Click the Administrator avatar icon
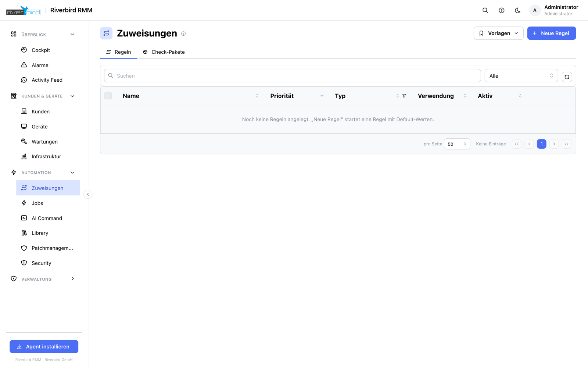The height and width of the screenshot is (368, 588). tap(535, 10)
